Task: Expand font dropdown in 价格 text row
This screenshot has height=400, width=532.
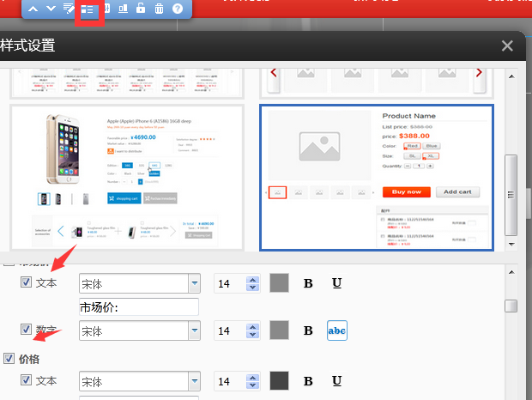Action: 195,380
